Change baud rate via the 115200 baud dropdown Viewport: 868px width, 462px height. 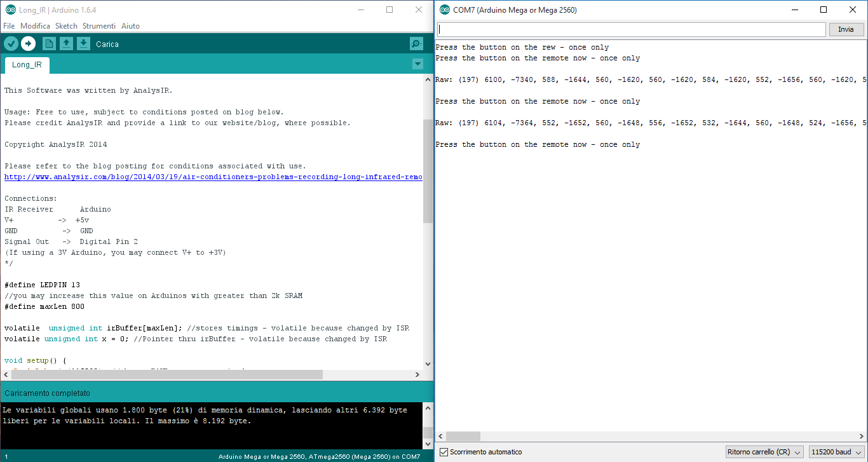pyautogui.click(x=836, y=452)
